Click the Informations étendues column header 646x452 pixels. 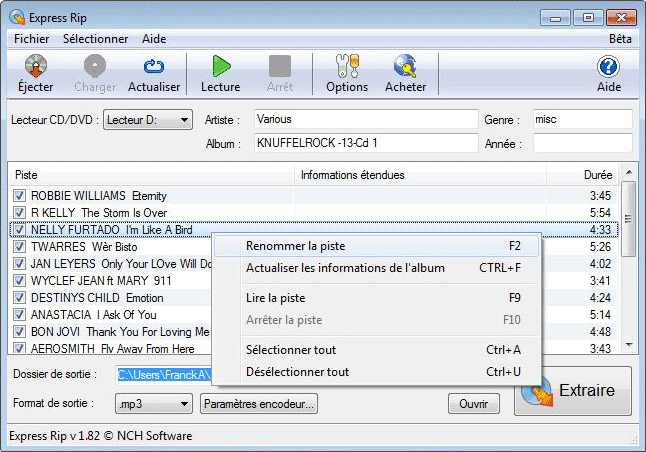(421, 175)
